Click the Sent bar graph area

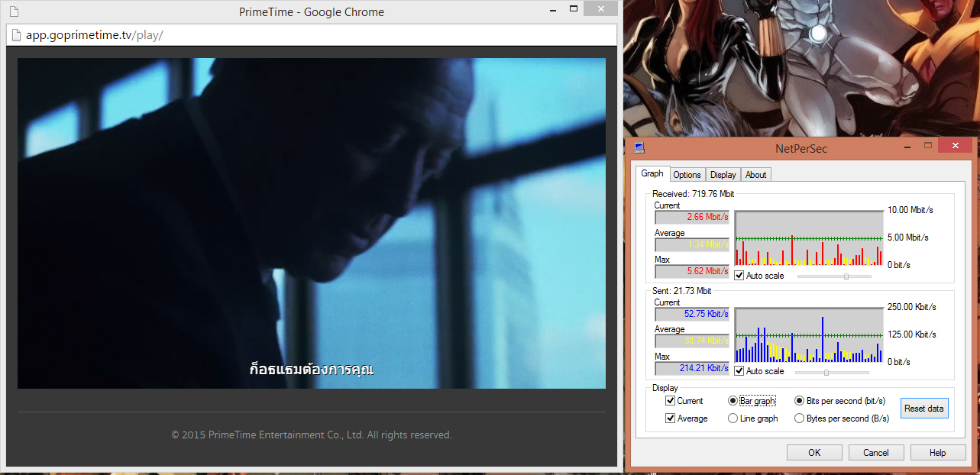coord(809,335)
